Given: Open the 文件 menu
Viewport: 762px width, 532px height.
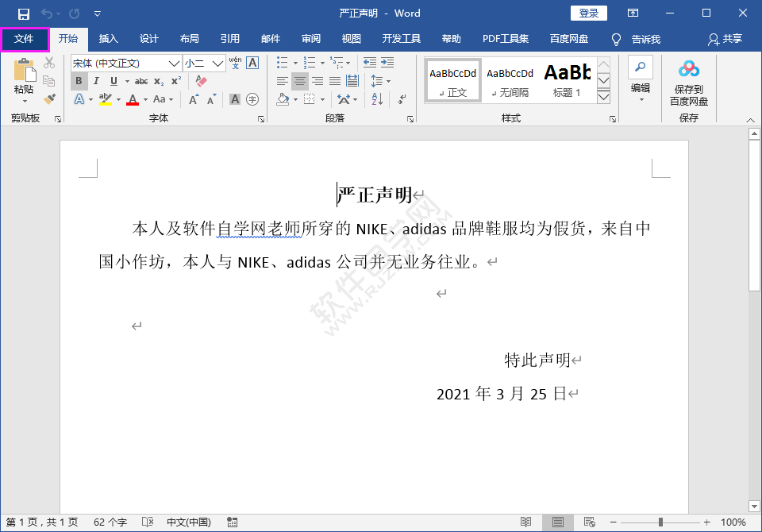Looking at the screenshot, I should click(24, 38).
